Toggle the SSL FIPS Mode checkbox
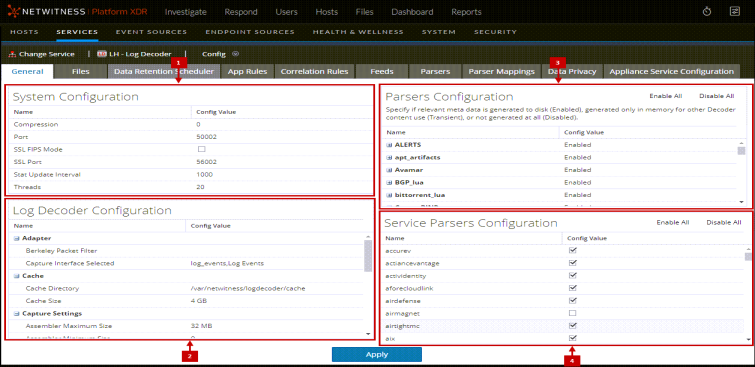 [x=202, y=149]
